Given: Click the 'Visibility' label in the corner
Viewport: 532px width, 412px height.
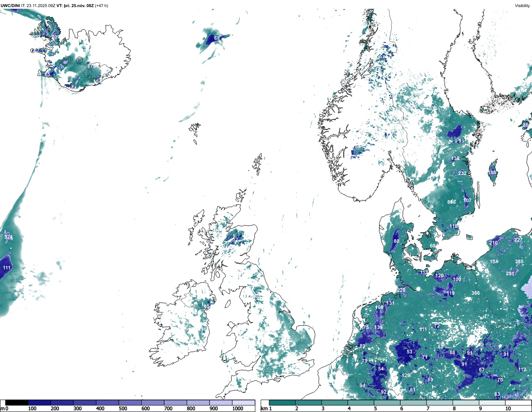Looking at the screenshot, I should coord(522,6).
